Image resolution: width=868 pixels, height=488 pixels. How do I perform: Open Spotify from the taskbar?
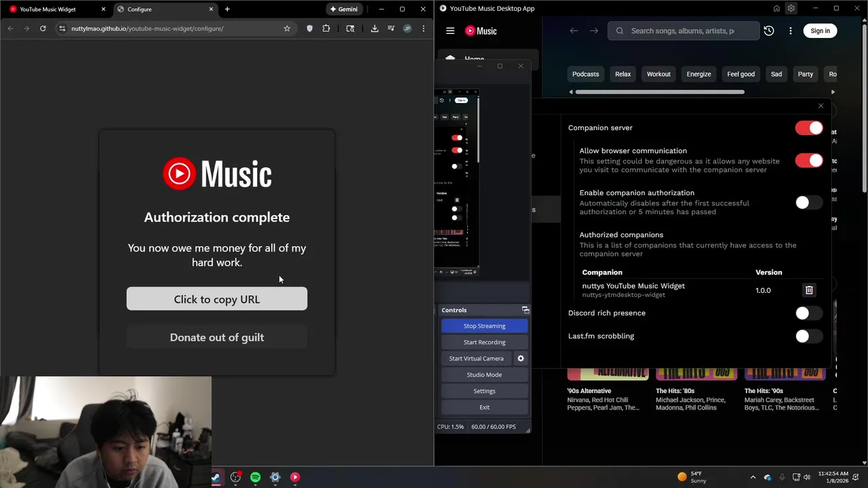coord(255,477)
